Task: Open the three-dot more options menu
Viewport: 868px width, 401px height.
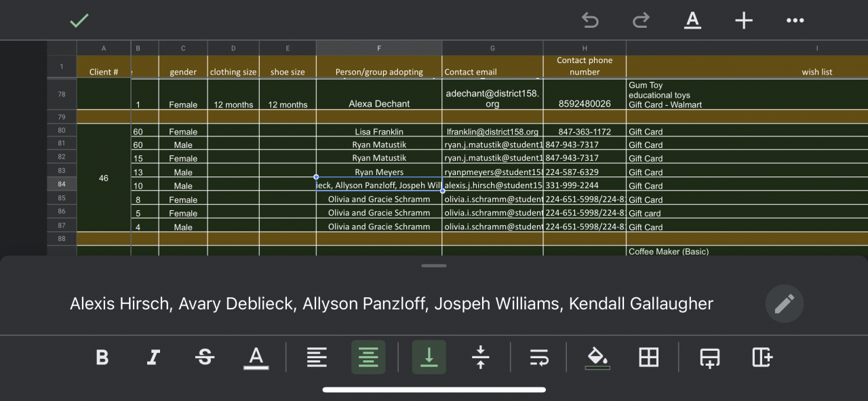Action: coord(795,20)
